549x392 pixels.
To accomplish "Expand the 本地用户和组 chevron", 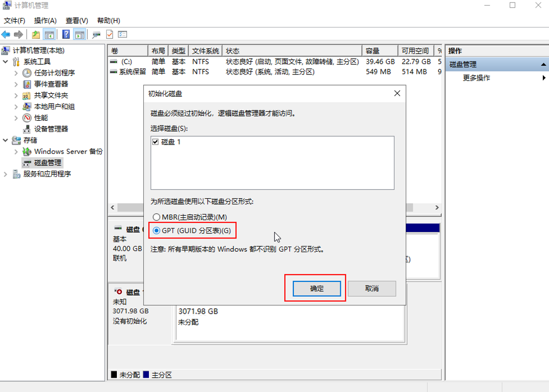I will [16, 107].
